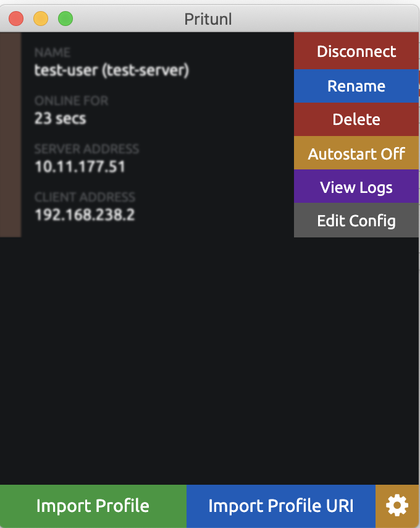Minimize the Pritunl window with the yellow button
The image size is (420, 528).
coord(41,19)
